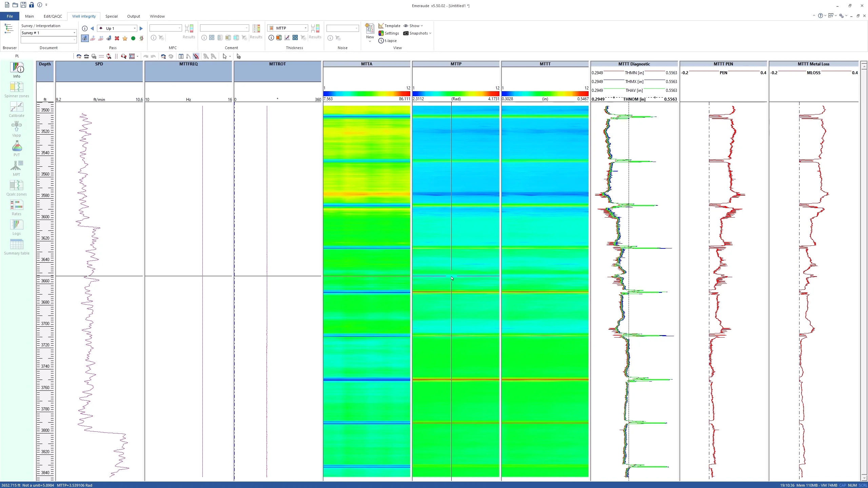Click the Undo arrow in the toolbar
This screenshot has height=488, width=868.
[145, 56]
